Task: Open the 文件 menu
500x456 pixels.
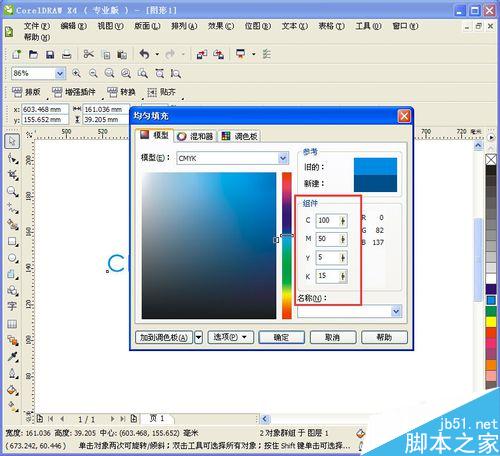Action: (x=36, y=26)
